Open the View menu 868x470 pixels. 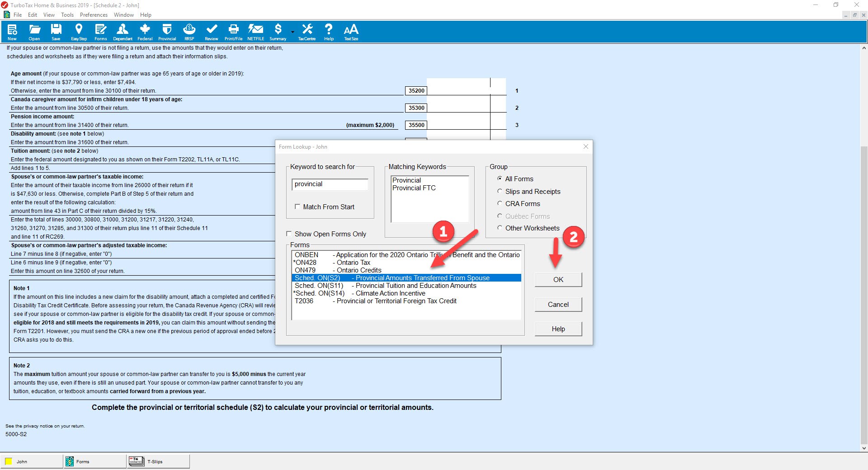point(49,15)
